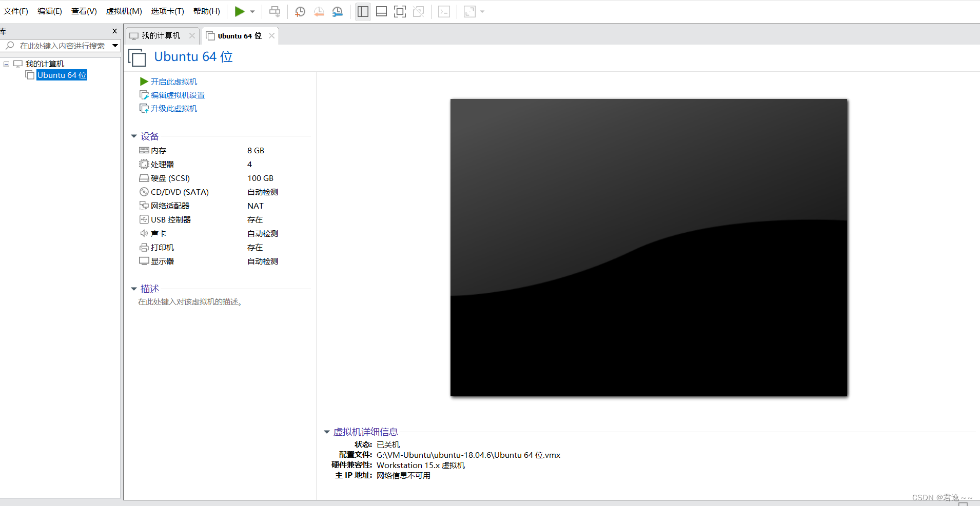Click the 声卡 sound card icon

point(144,233)
